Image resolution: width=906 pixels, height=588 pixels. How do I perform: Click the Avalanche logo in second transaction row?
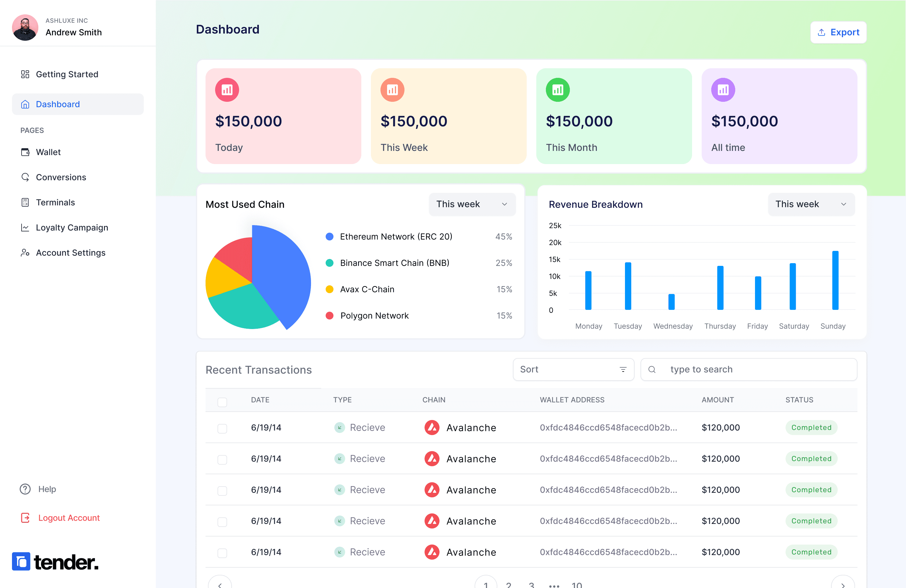[432, 459]
